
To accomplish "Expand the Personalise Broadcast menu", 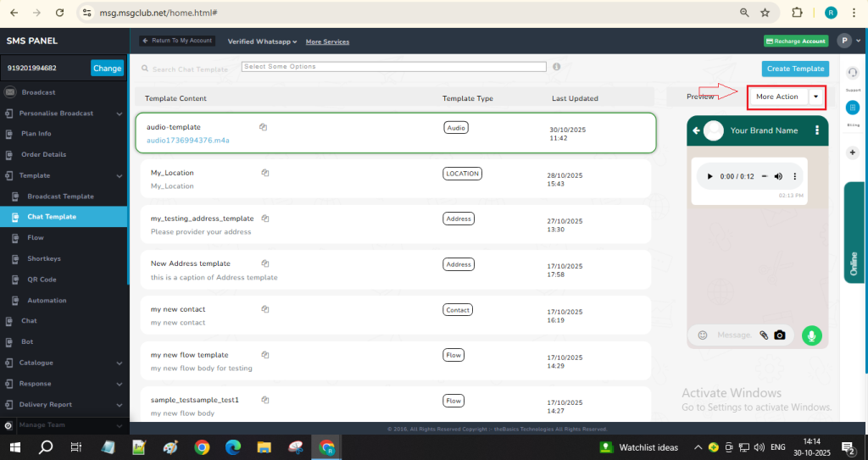I will coord(118,114).
